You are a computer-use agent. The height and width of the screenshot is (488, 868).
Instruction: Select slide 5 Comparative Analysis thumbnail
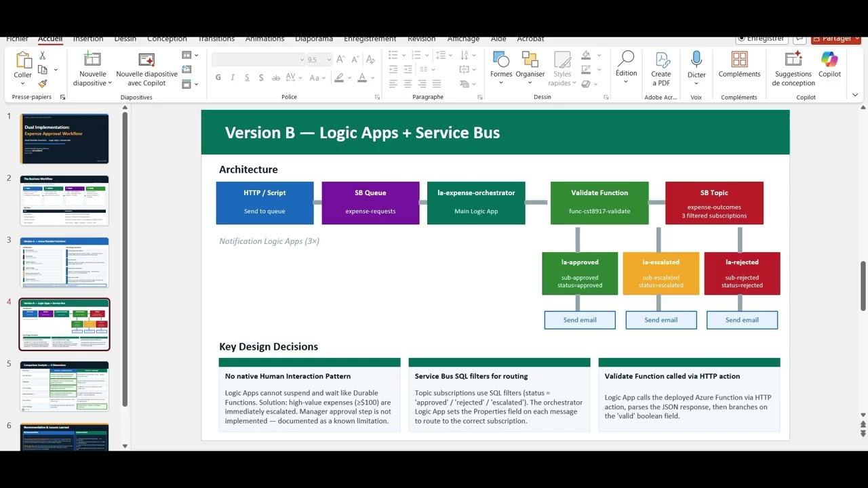click(x=64, y=386)
